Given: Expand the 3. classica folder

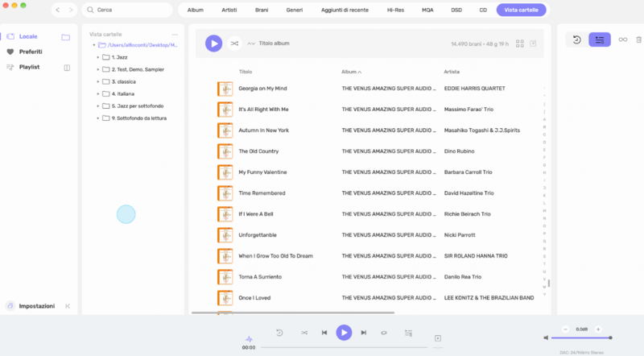Looking at the screenshot, I should click(98, 82).
